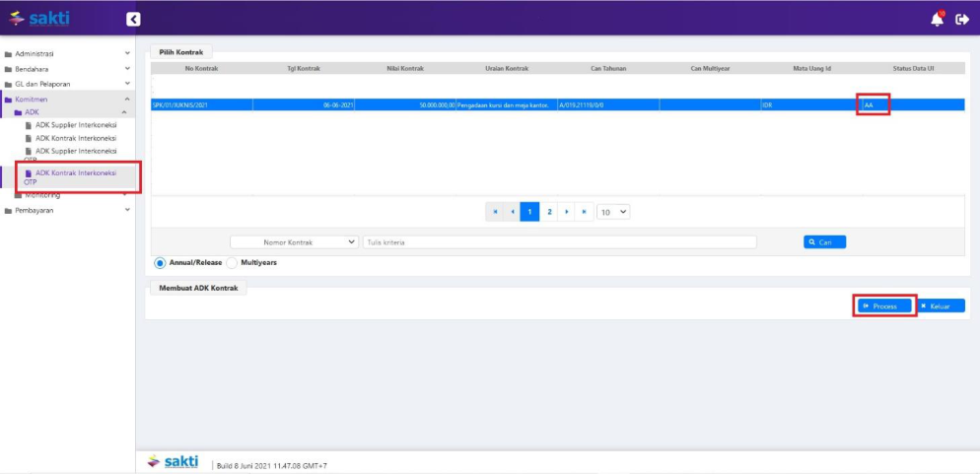Go to the previous page arrow

point(513,212)
